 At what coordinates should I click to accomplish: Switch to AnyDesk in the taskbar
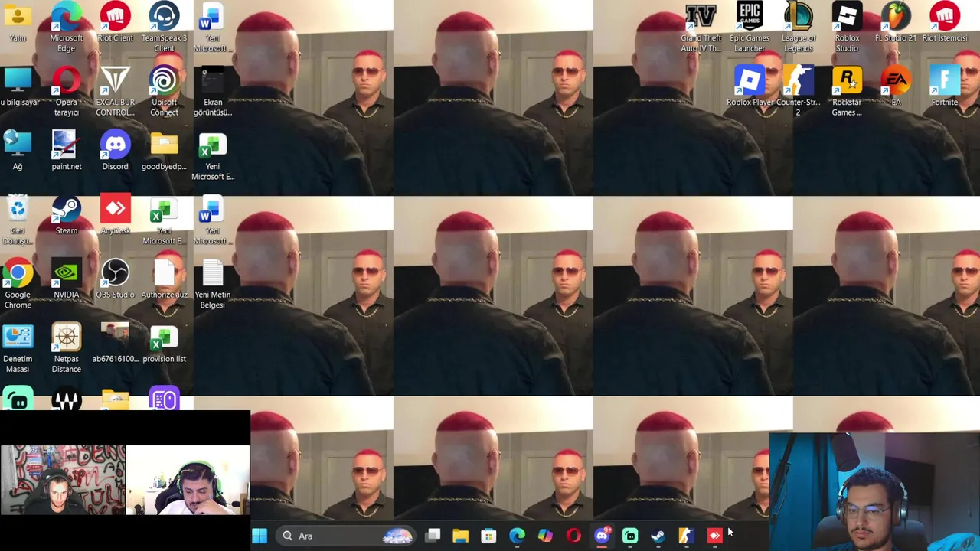(x=714, y=536)
